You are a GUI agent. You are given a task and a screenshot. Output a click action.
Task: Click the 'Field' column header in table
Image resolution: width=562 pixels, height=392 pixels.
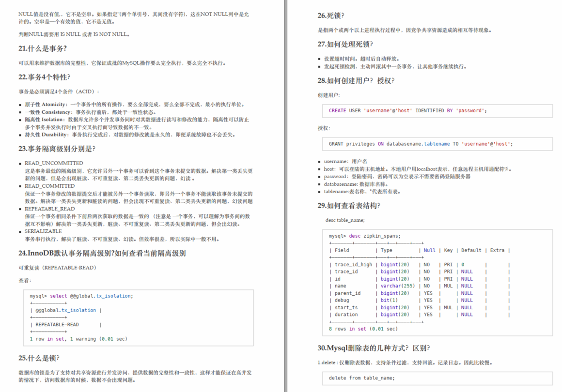coord(342,250)
